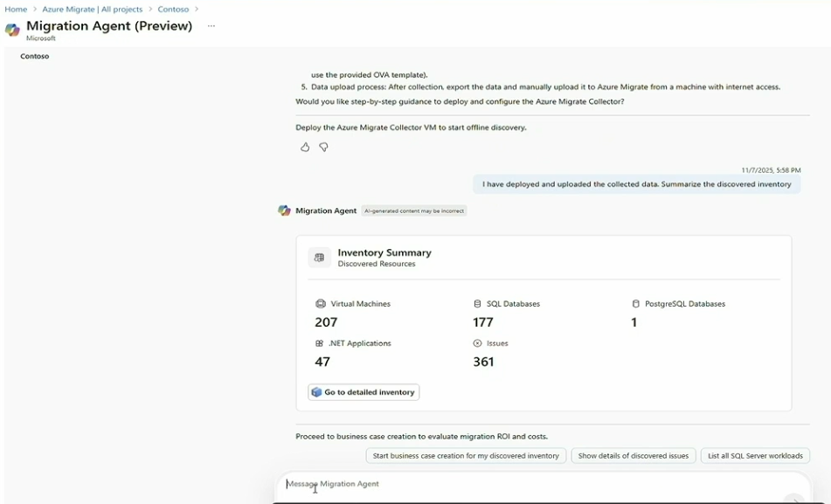This screenshot has width=831, height=504.
Task: Open Azure Migrate All projects breadcrumb
Action: pos(92,9)
